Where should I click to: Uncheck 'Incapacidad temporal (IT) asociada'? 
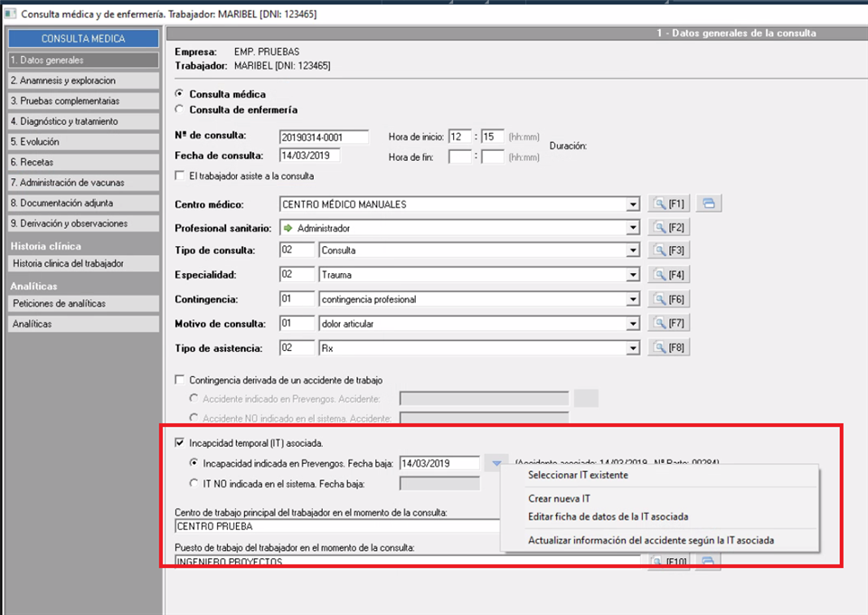180,443
